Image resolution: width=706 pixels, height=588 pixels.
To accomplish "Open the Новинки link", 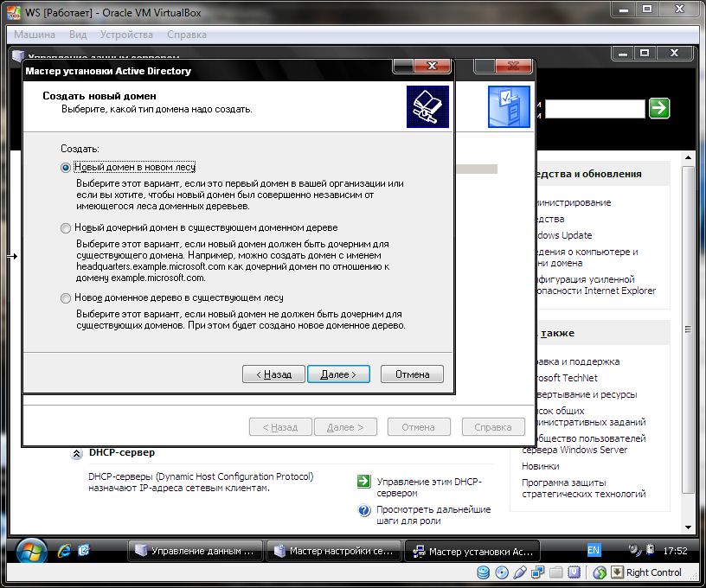I will pos(540,466).
